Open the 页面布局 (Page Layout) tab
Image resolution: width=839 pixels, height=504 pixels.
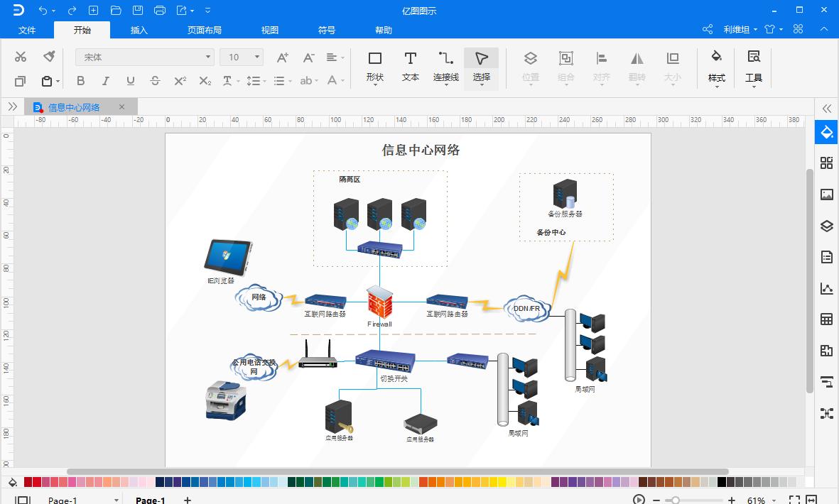click(205, 30)
